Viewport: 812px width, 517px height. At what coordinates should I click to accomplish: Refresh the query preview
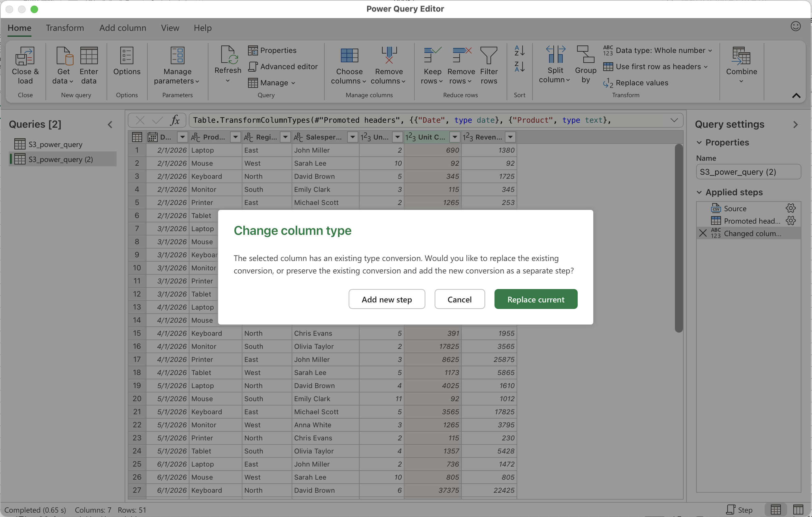point(228,64)
